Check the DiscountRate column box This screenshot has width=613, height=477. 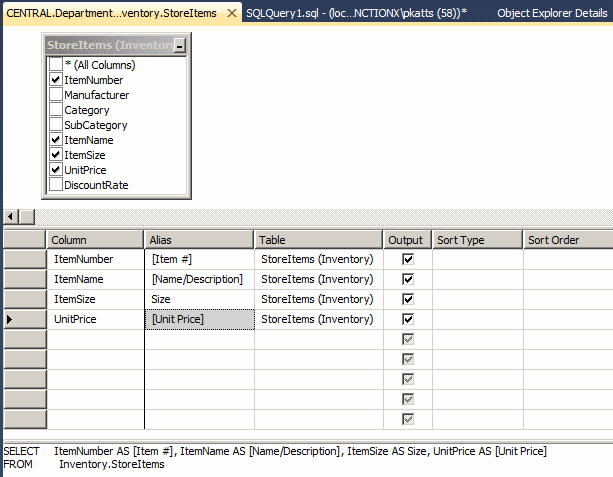(56, 185)
